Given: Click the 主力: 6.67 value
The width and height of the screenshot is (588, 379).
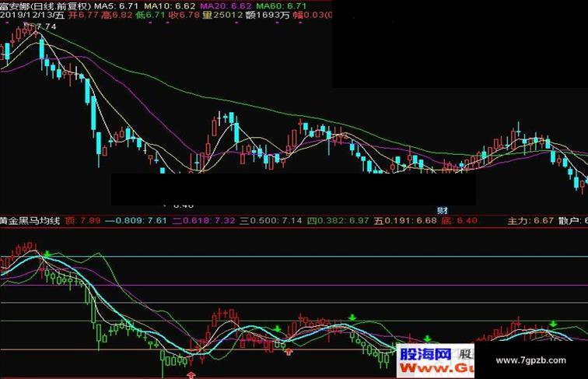Looking at the screenshot, I should click(530, 221).
